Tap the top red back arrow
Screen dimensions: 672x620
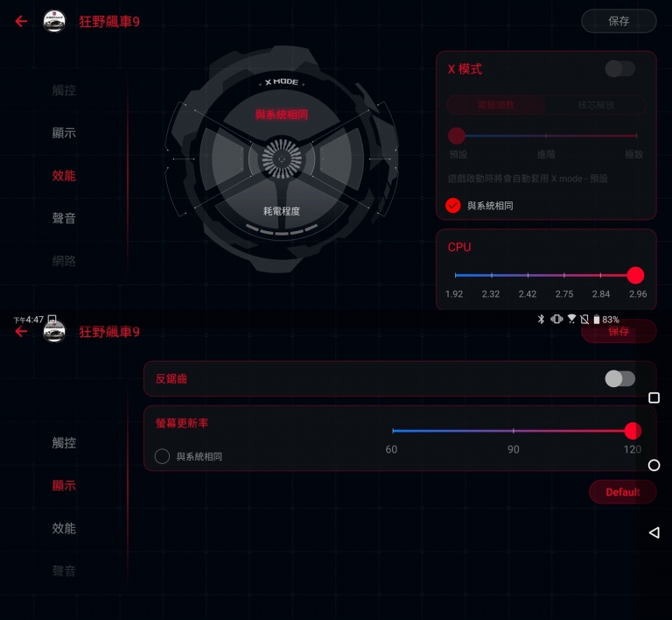(21, 21)
